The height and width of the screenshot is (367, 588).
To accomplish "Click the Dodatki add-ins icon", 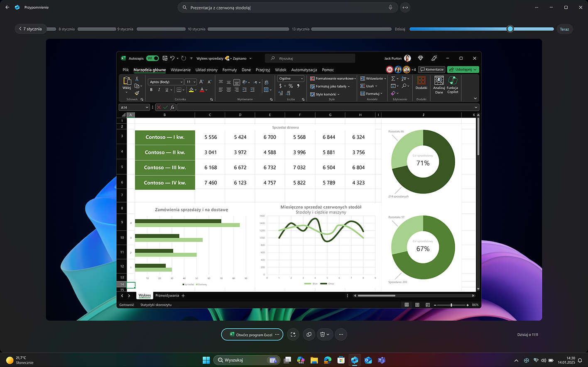I will pos(421,83).
